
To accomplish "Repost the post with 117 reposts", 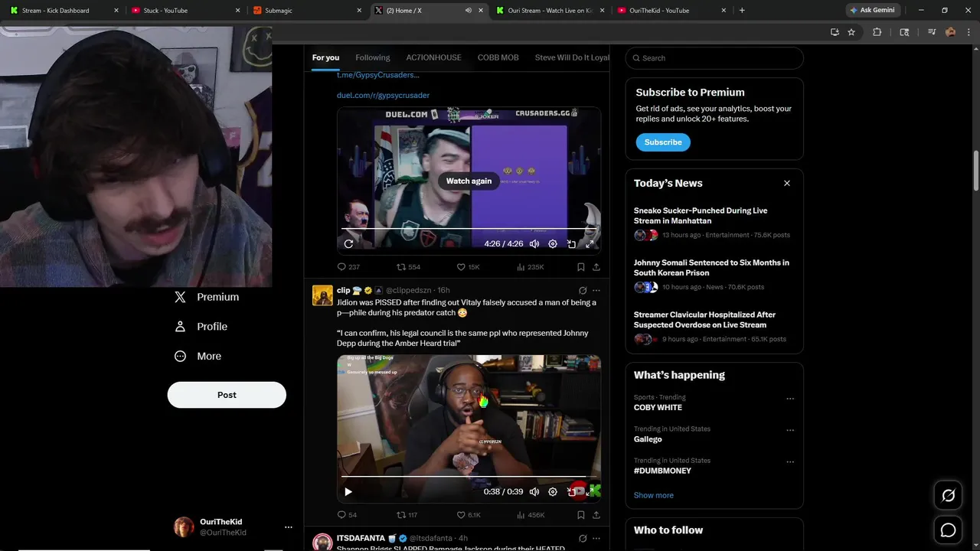I will (x=407, y=515).
